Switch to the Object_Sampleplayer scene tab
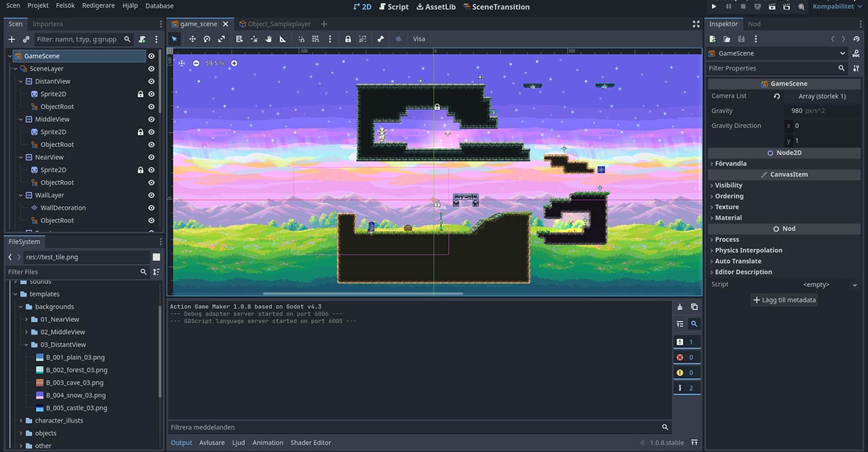Viewport: 868px width, 452px height. coord(279,24)
